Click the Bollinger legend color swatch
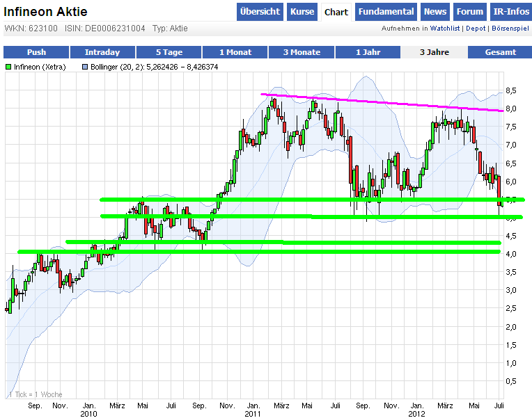532x418 pixels. pos(86,67)
